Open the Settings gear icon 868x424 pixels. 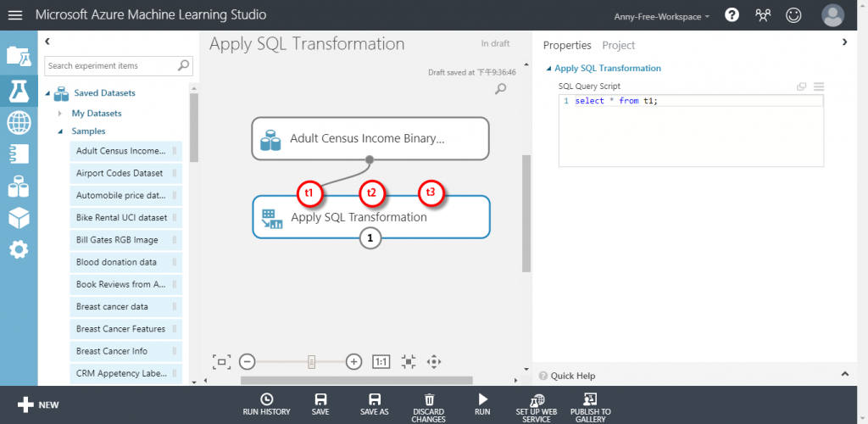point(19,250)
